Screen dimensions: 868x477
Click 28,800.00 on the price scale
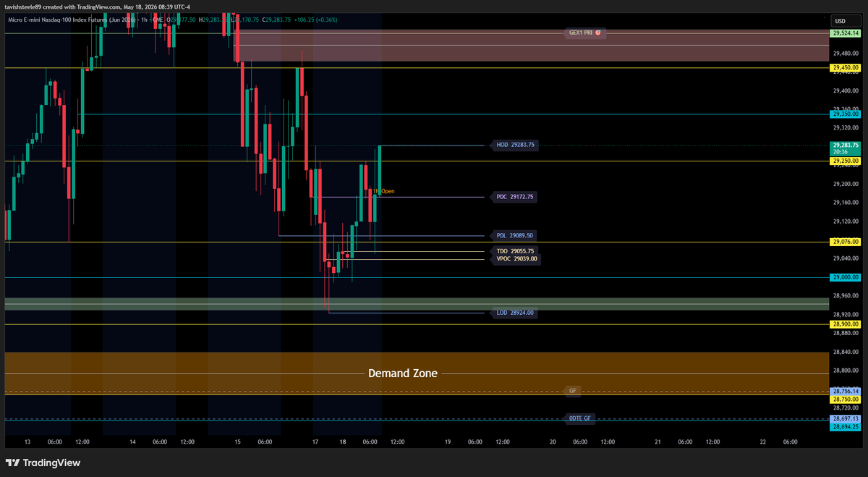[846, 371]
